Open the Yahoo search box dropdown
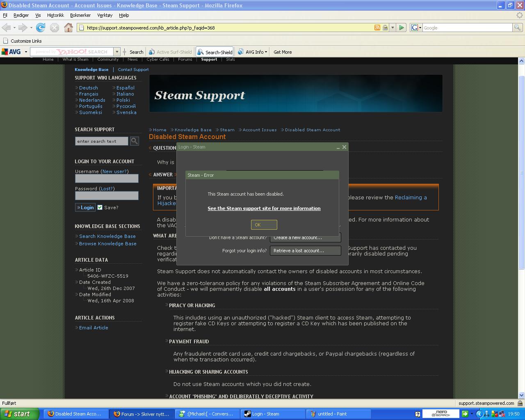525x420 pixels. point(117,52)
